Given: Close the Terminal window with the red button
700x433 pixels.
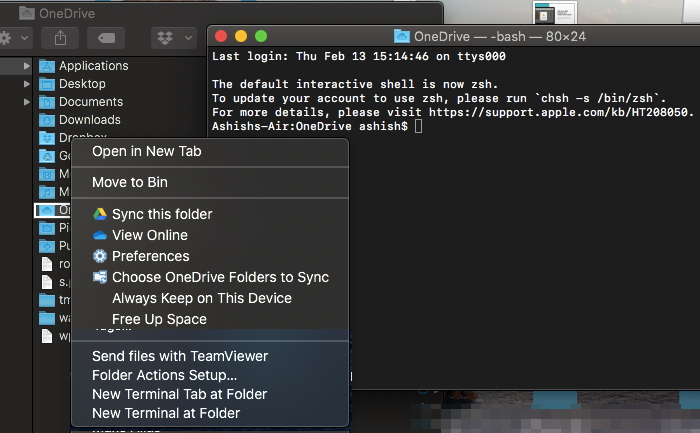Looking at the screenshot, I should point(221,36).
